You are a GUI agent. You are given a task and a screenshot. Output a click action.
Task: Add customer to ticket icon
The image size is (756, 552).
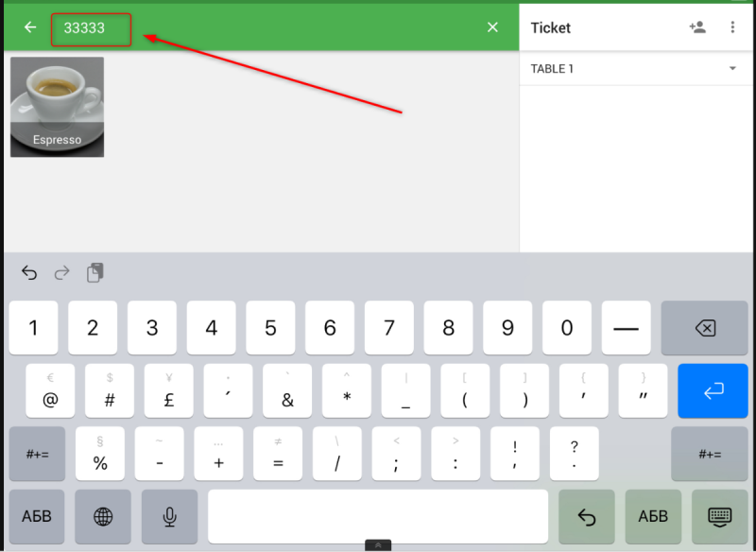(x=697, y=27)
